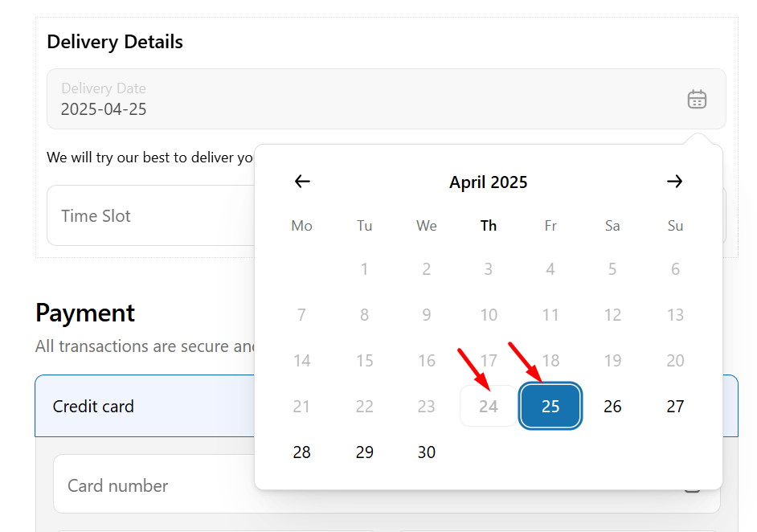Click the Th weekday column header
Viewport: 757px width, 532px height.
(488, 226)
